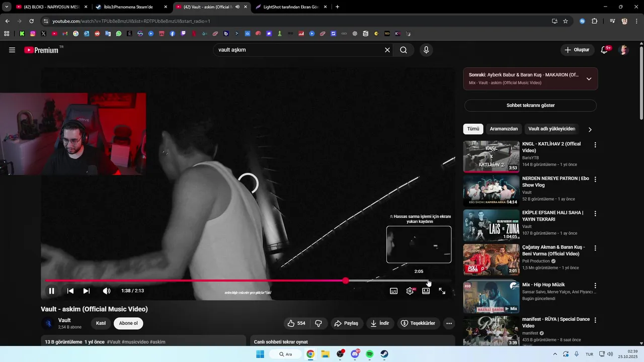The width and height of the screenshot is (644, 362).
Task: Open options for KNGL KATLİHAV 2 video
Action: [595, 145]
